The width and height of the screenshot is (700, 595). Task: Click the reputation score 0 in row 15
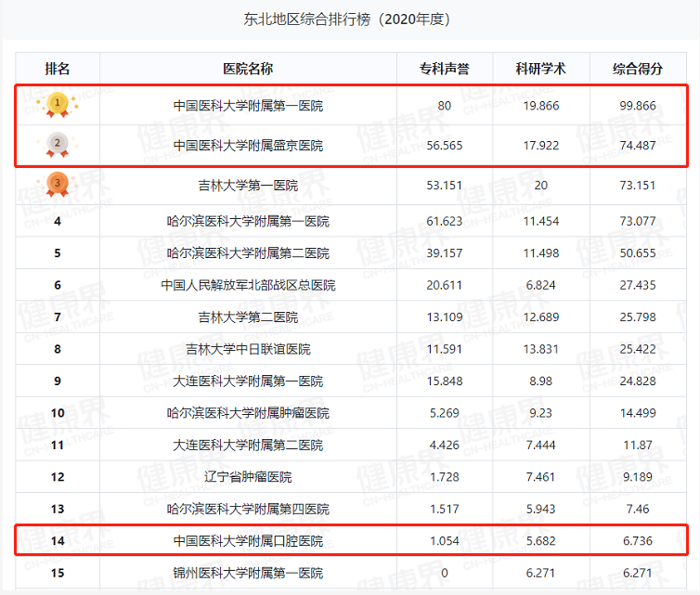[x=444, y=573]
